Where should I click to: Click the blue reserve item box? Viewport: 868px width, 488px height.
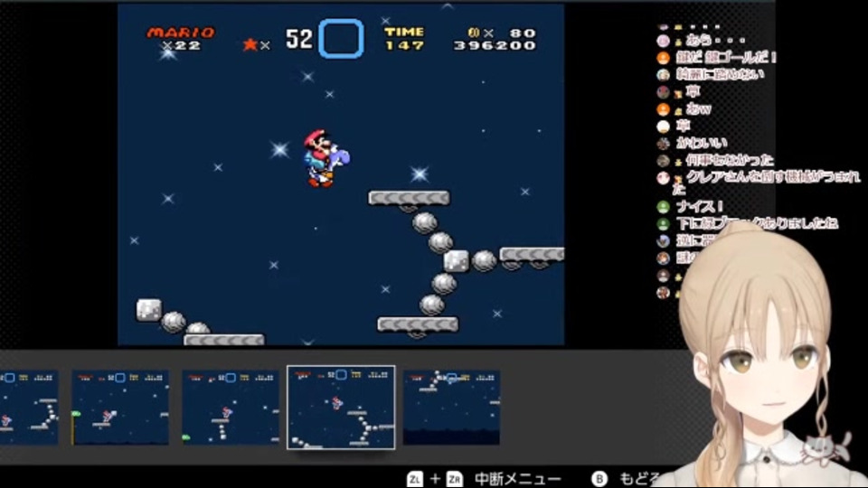click(x=341, y=39)
